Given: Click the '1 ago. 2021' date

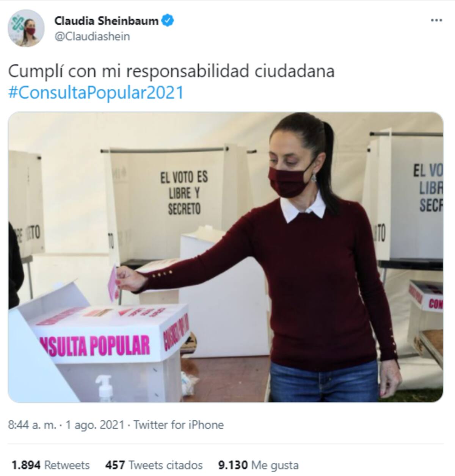Looking at the screenshot, I should point(95,425).
